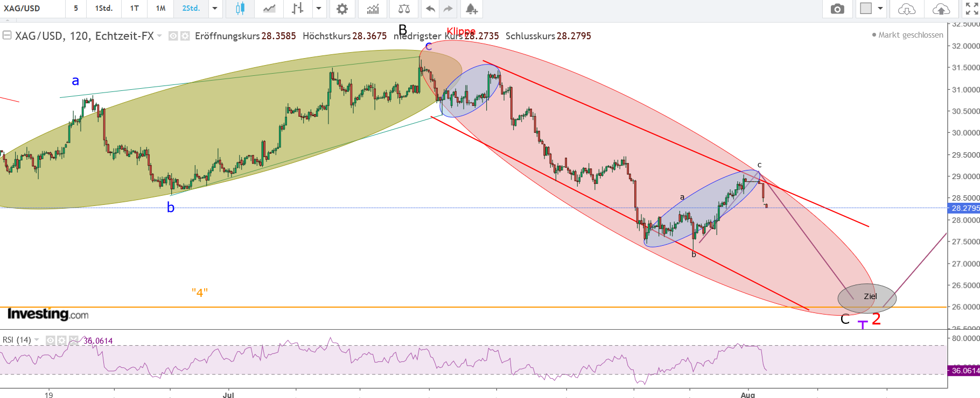Viewport: 980px width, 398px height.
Task: Click the XAG/USD, 120, Echtzeit-FX title
Action: coord(85,36)
